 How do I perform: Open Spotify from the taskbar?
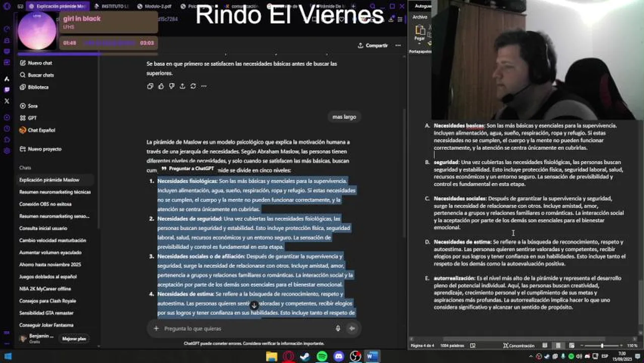click(x=322, y=356)
